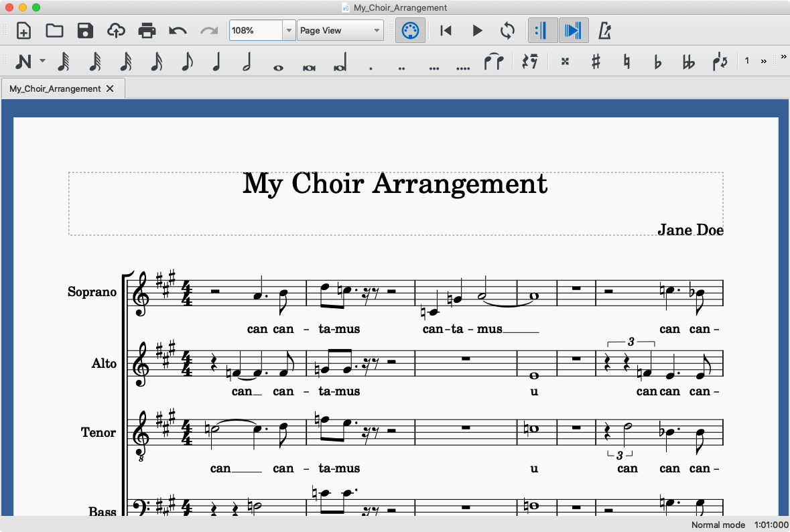
Task: Click the upload to cloud icon
Action: 116,31
